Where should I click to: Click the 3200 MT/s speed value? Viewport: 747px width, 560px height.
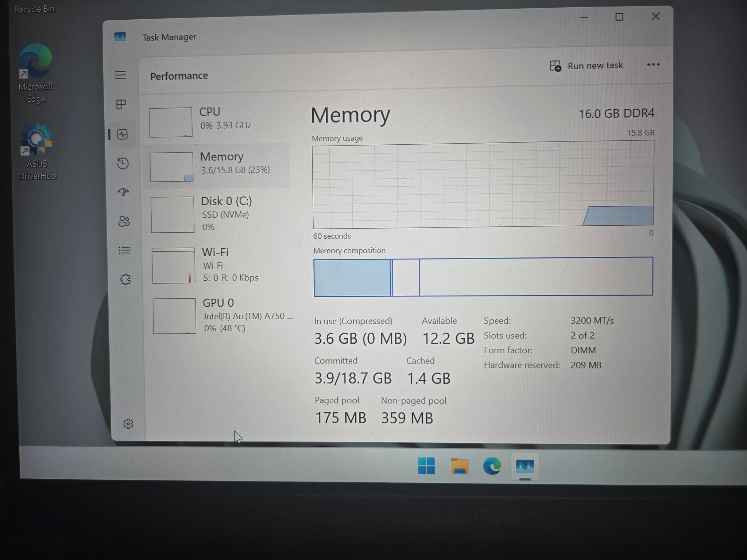[x=592, y=321]
